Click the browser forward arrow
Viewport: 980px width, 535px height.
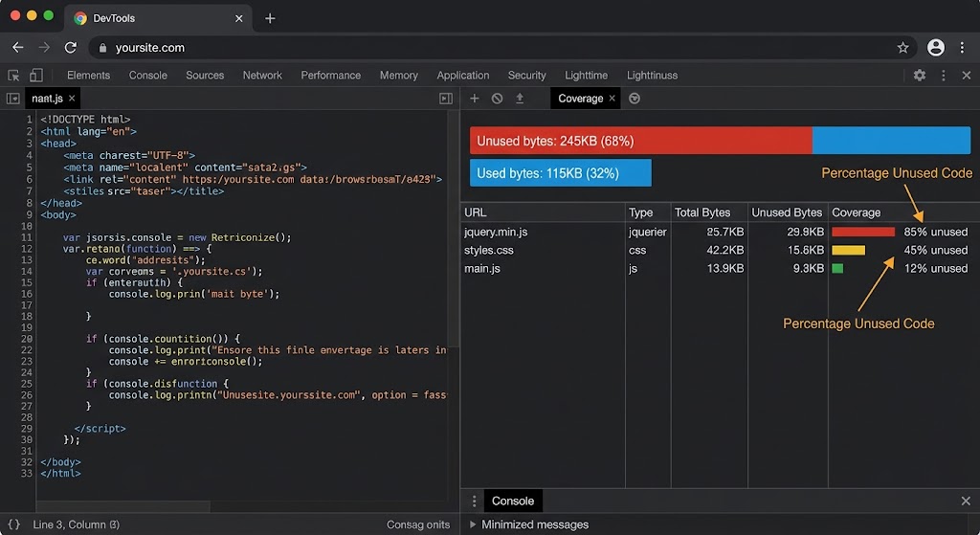[x=44, y=48]
